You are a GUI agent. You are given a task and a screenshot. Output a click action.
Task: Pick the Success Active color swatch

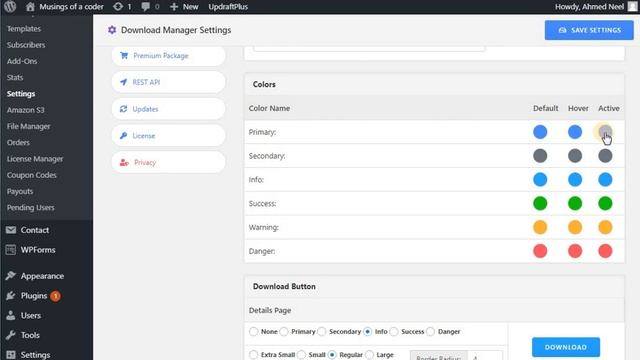point(605,203)
